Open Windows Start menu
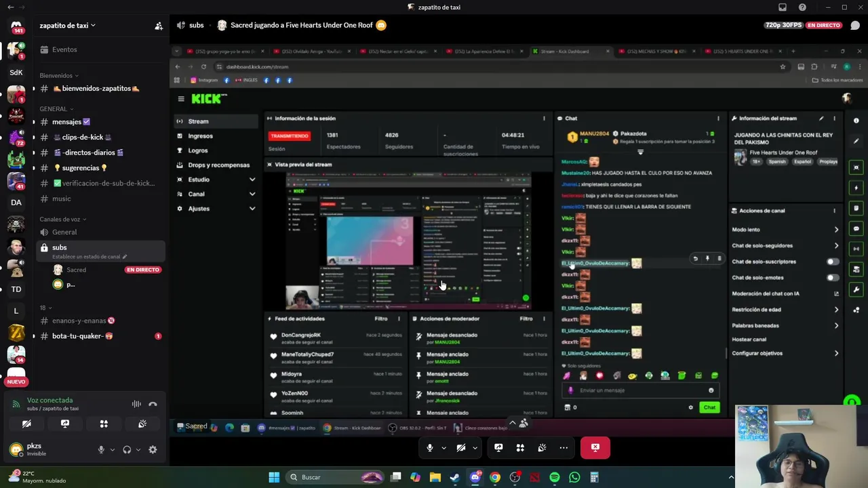The image size is (868, 488). coord(274,477)
